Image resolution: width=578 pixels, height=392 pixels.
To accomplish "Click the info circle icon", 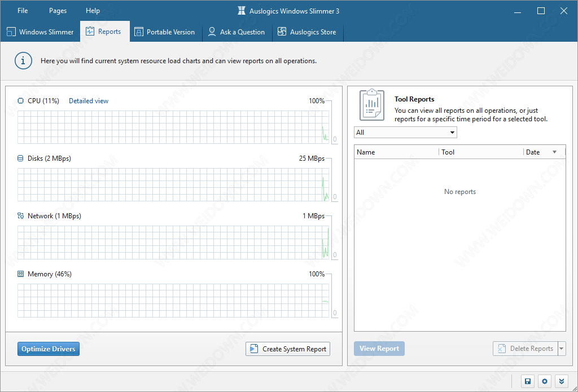I will [23, 61].
